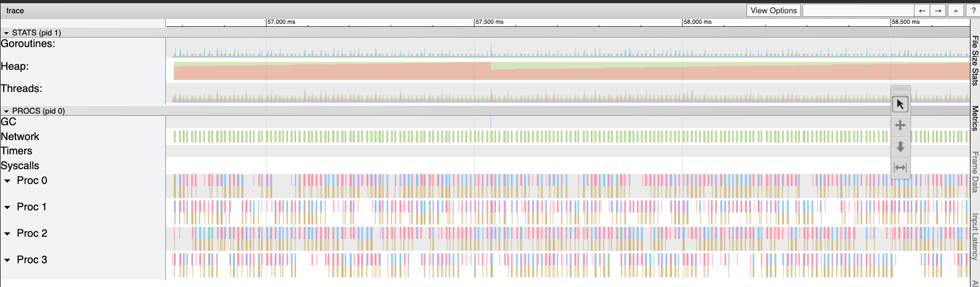This screenshot has width=980, height=287.
Task: Collapse the Proc 1 row
Action: pyautogui.click(x=7, y=207)
